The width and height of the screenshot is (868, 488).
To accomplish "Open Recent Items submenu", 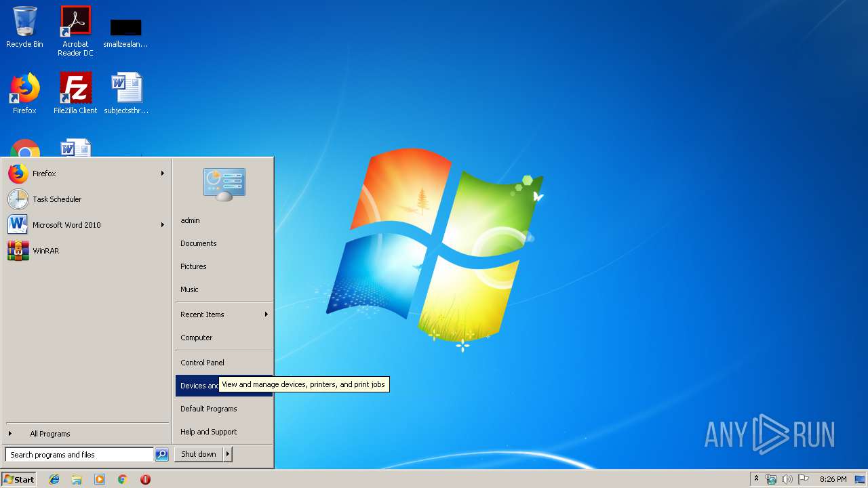I will click(x=224, y=314).
